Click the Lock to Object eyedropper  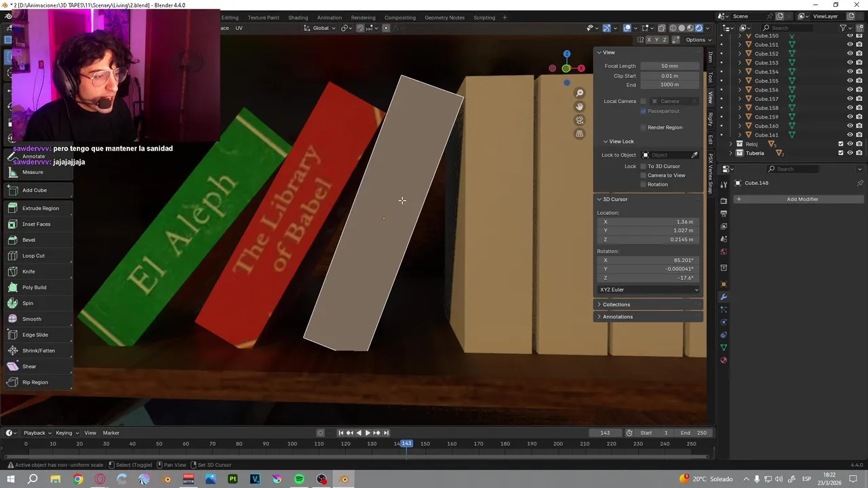694,155
